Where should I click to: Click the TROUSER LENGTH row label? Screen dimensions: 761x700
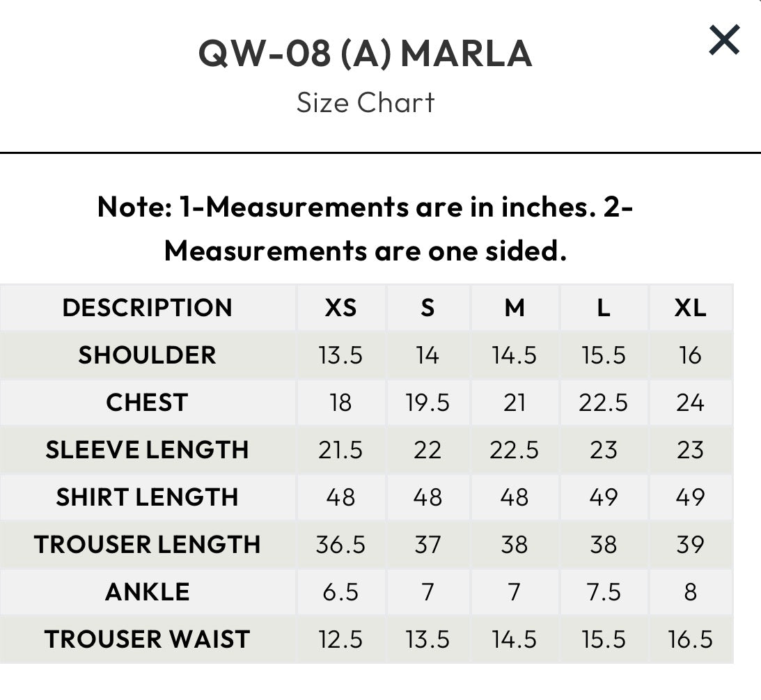pyautogui.click(x=147, y=545)
